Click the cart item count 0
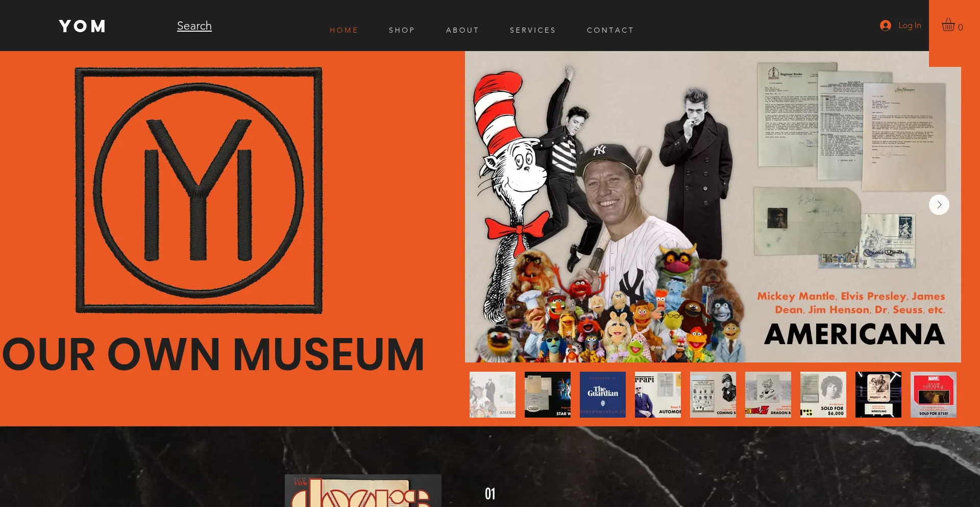The image size is (980, 507). click(x=961, y=28)
